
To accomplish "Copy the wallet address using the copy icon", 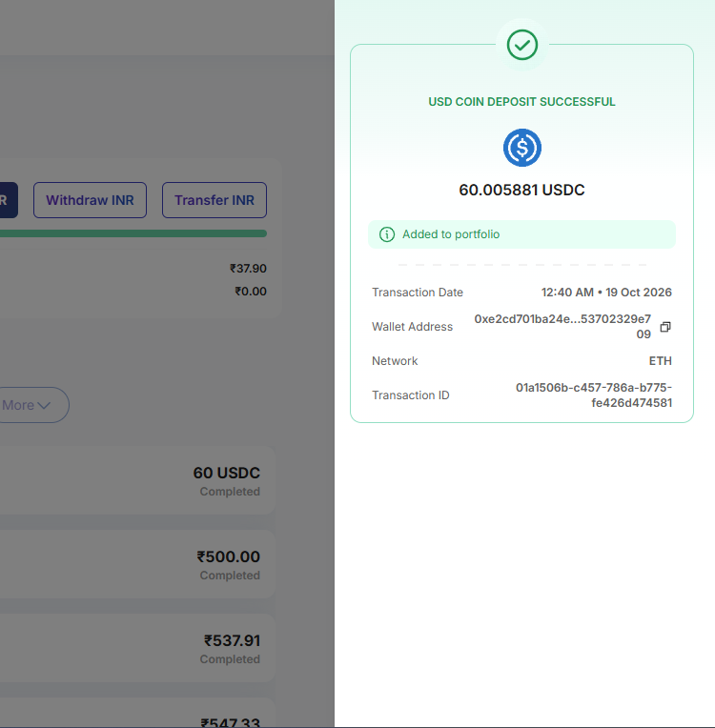I will coord(665,327).
